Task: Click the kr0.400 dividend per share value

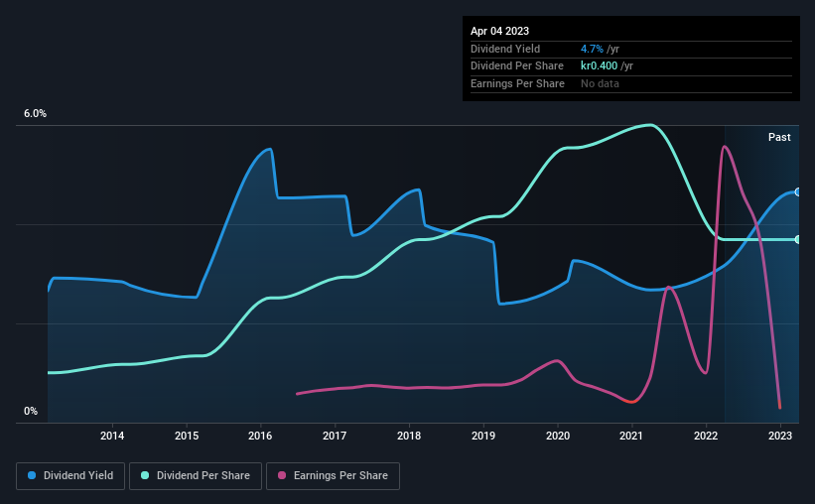Action: [599, 66]
